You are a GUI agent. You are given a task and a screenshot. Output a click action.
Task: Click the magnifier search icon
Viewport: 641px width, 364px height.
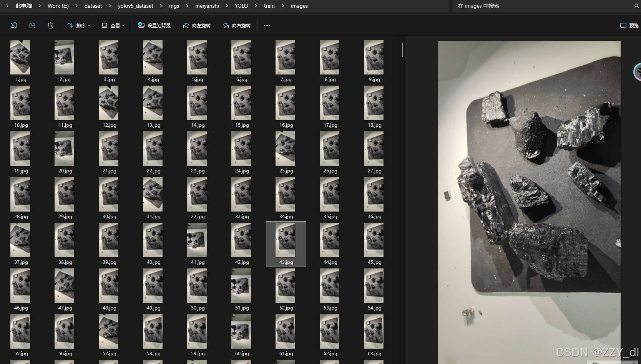[636, 6]
